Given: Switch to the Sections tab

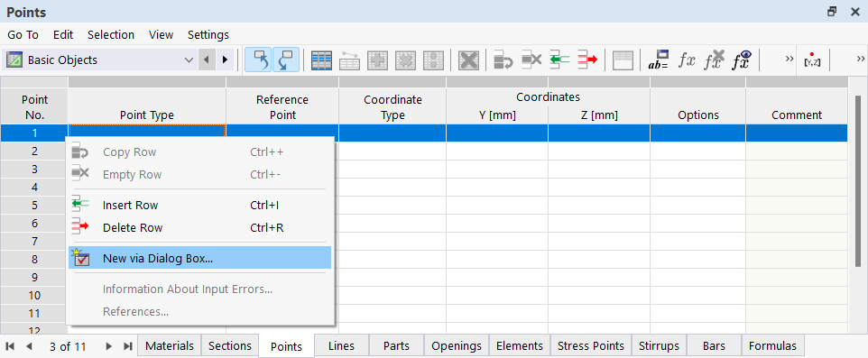Looking at the screenshot, I should point(230,346).
